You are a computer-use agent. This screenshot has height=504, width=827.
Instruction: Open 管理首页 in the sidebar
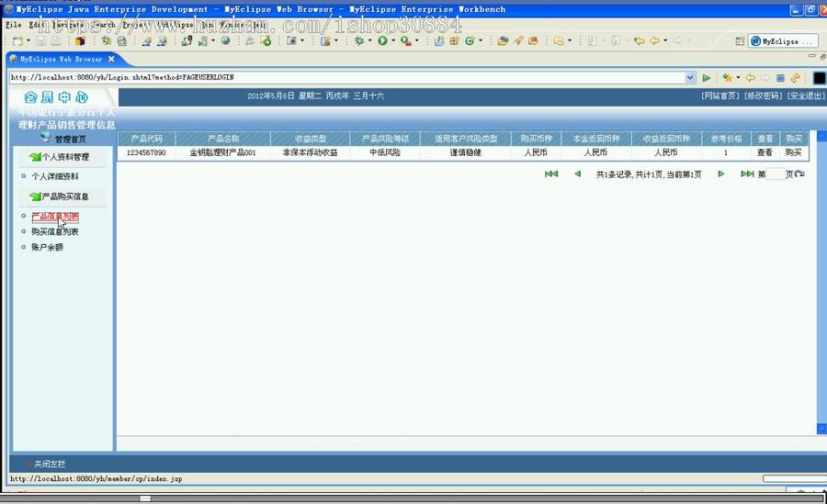pyautogui.click(x=70, y=140)
